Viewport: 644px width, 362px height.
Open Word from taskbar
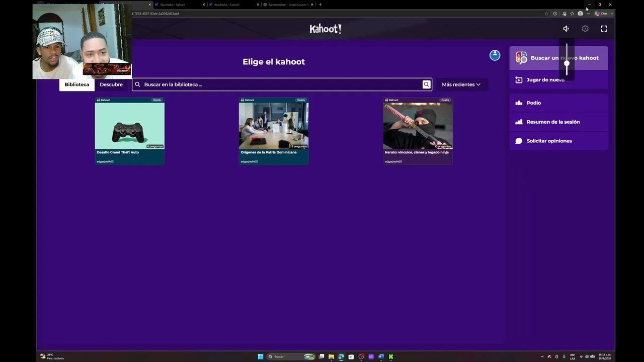[381, 356]
